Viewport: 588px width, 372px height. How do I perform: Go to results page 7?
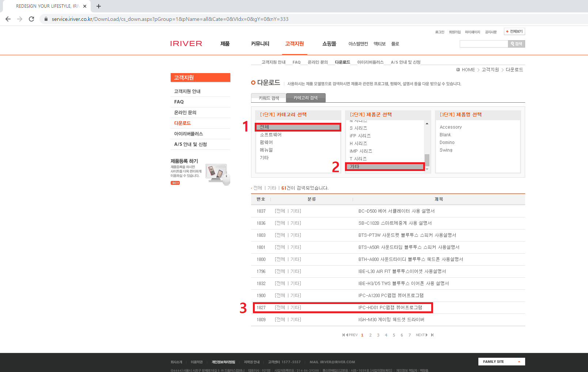click(x=410, y=335)
